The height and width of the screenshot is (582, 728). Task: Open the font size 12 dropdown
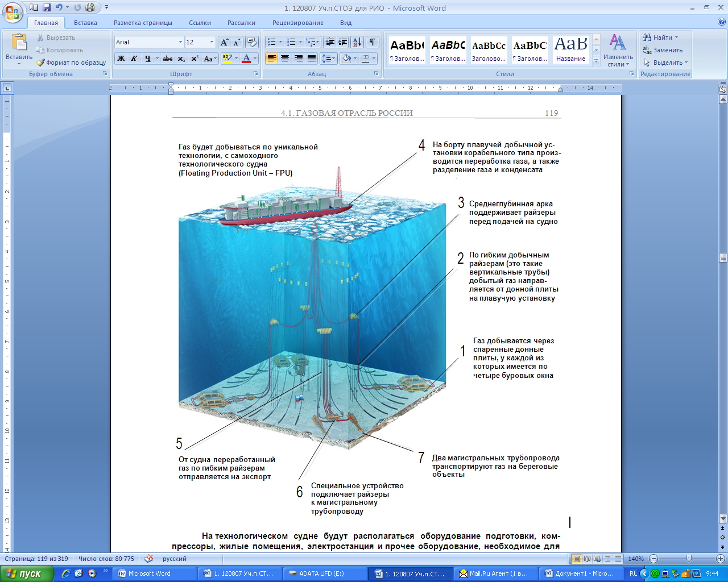point(212,42)
